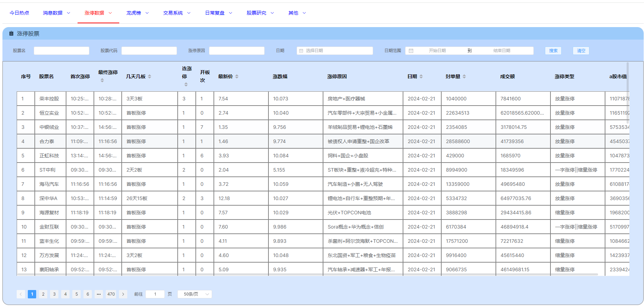
Task: Open the 今日热点 menu item
Action: (19, 13)
